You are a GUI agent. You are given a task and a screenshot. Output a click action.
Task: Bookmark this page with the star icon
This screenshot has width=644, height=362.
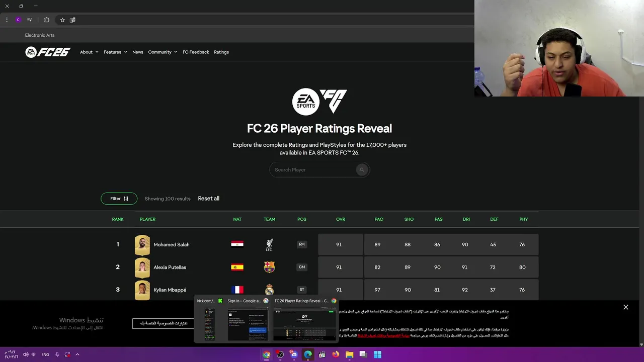(62, 20)
